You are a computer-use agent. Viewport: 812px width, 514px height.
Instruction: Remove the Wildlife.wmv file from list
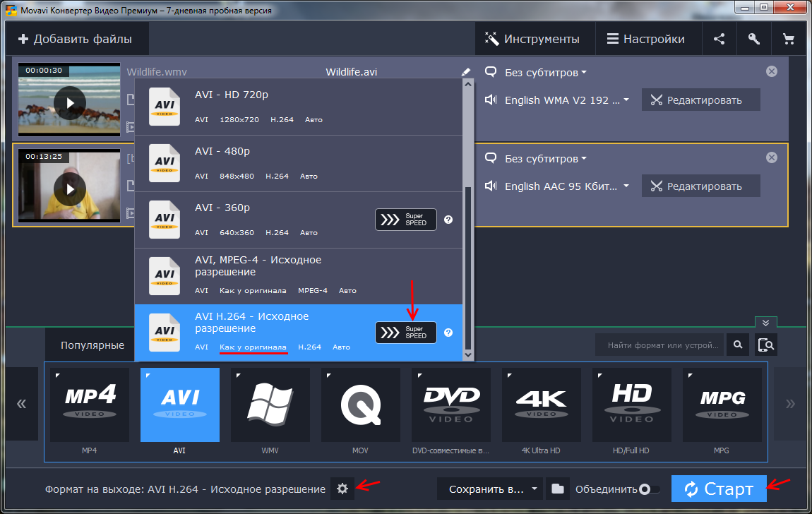772,71
